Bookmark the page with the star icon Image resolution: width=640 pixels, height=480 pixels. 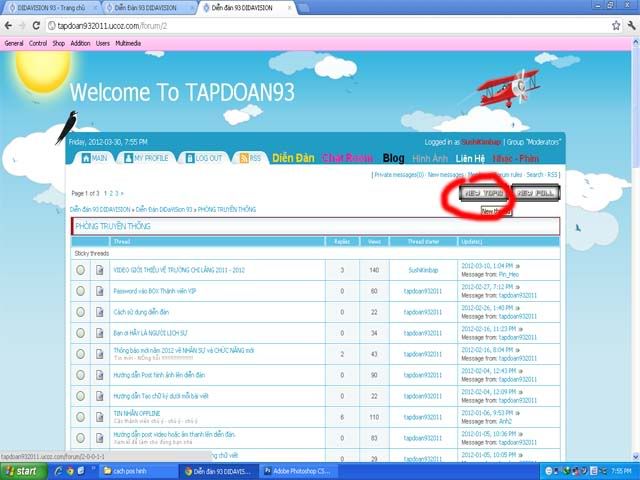616,26
